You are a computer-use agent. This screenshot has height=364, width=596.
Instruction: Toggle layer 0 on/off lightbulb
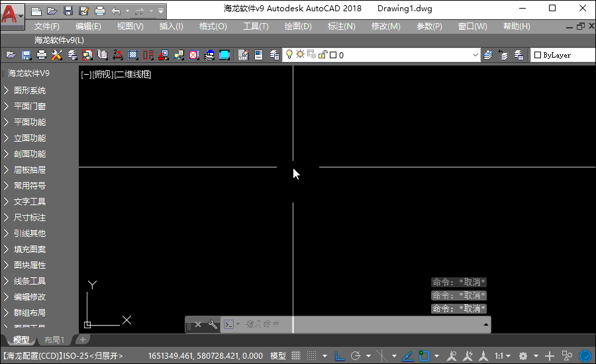(289, 55)
